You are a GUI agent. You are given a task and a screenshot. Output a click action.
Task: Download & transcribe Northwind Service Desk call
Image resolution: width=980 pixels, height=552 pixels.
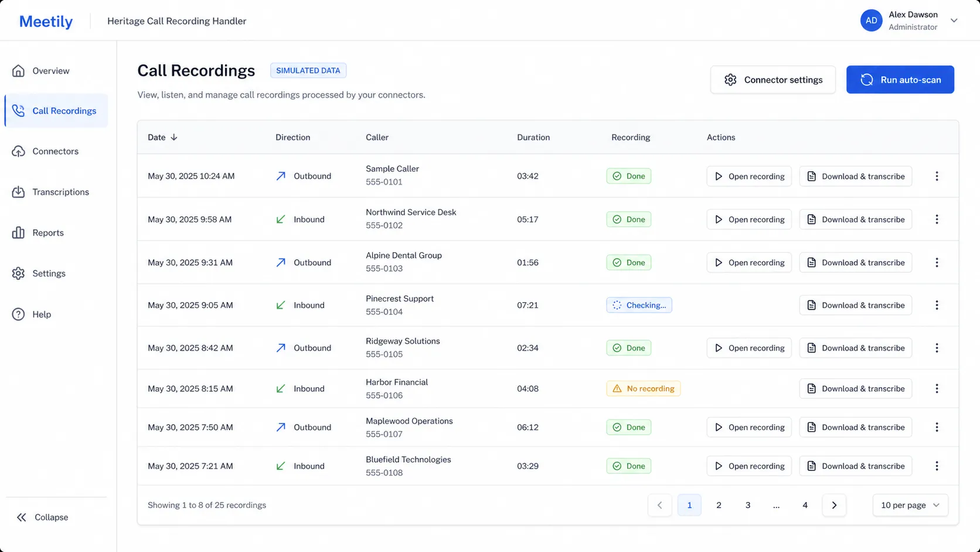(x=855, y=219)
